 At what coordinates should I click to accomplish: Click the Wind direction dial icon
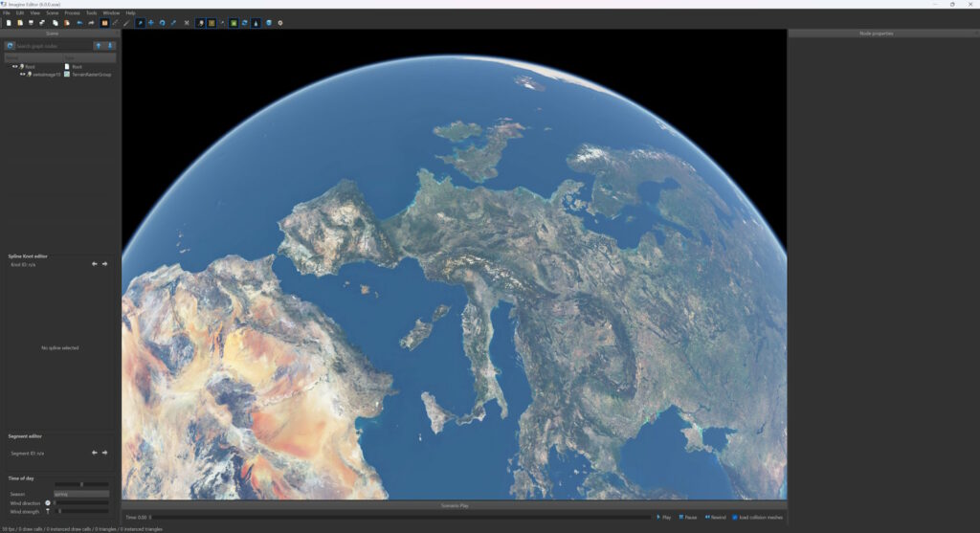click(48, 503)
